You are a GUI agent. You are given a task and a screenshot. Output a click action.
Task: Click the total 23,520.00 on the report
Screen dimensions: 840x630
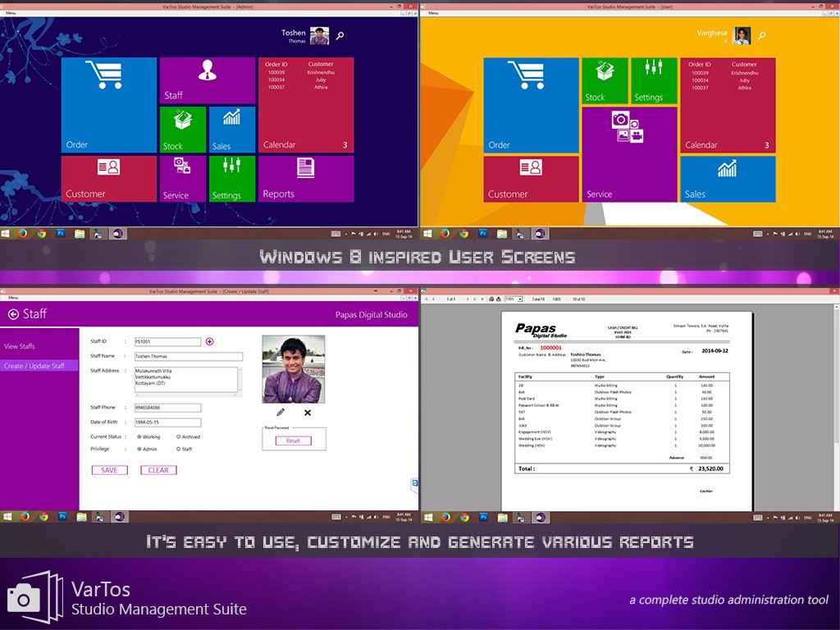[710, 468]
